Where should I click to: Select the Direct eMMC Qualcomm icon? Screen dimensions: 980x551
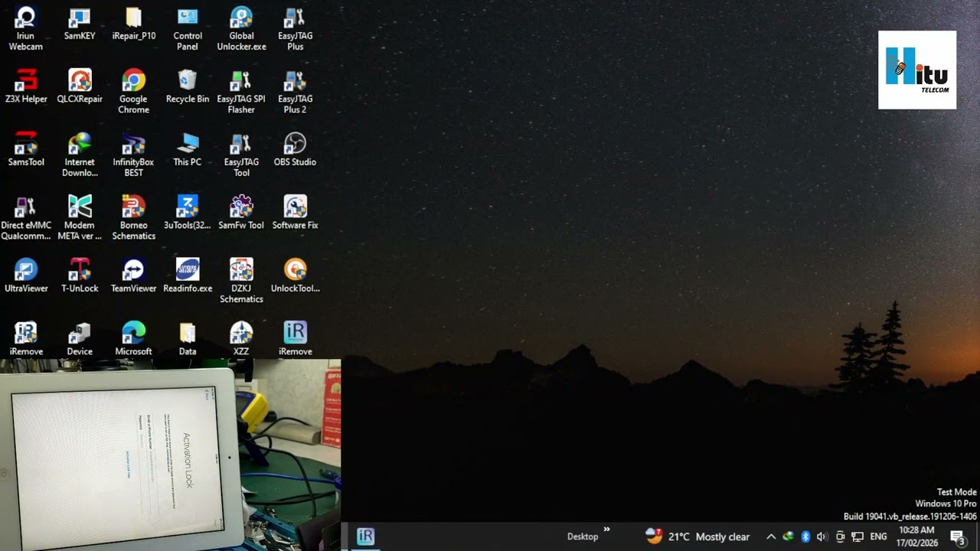(25, 218)
